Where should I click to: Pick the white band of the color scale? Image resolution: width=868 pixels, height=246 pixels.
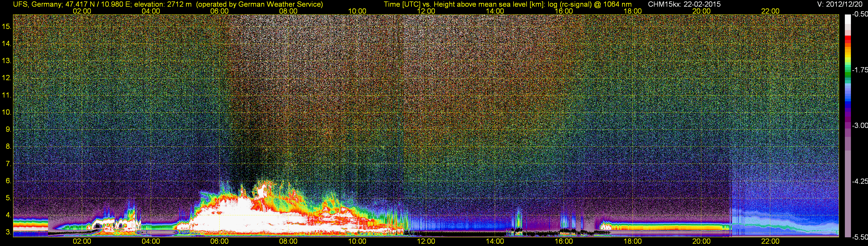pos(847,20)
